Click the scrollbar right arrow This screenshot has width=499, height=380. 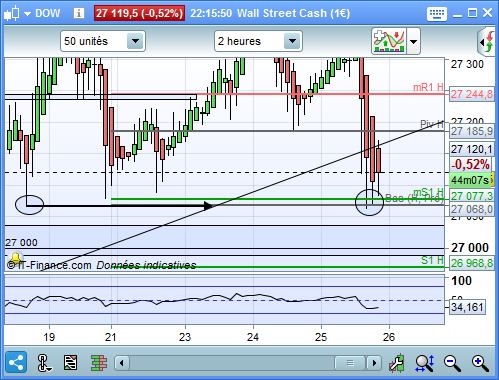tap(374, 363)
